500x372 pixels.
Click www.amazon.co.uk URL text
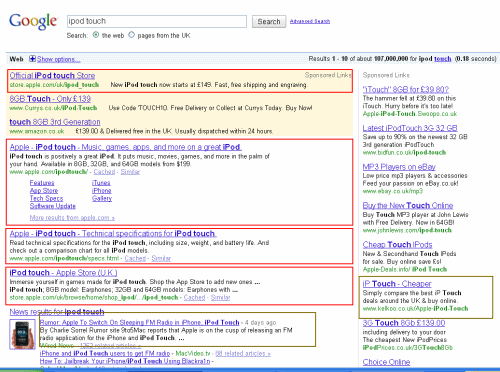pyautogui.click(x=37, y=131)
